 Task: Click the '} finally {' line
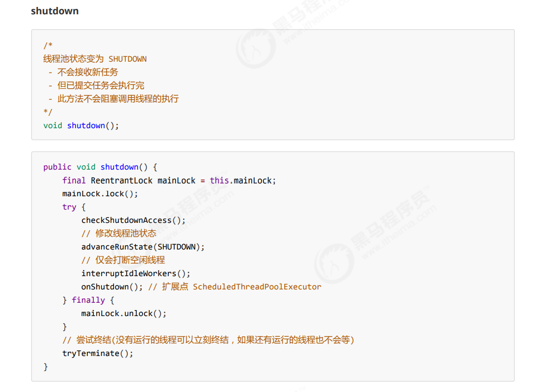(88, 300)
